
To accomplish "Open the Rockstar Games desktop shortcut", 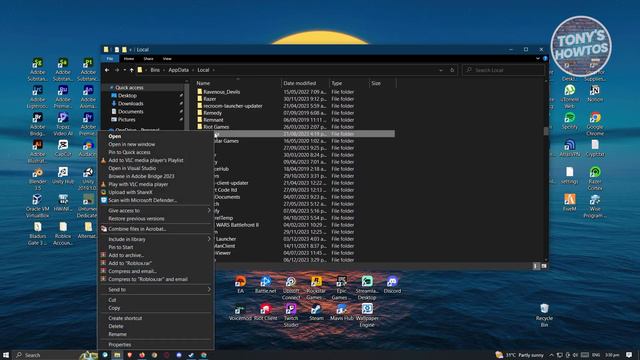I will [316, 287].
